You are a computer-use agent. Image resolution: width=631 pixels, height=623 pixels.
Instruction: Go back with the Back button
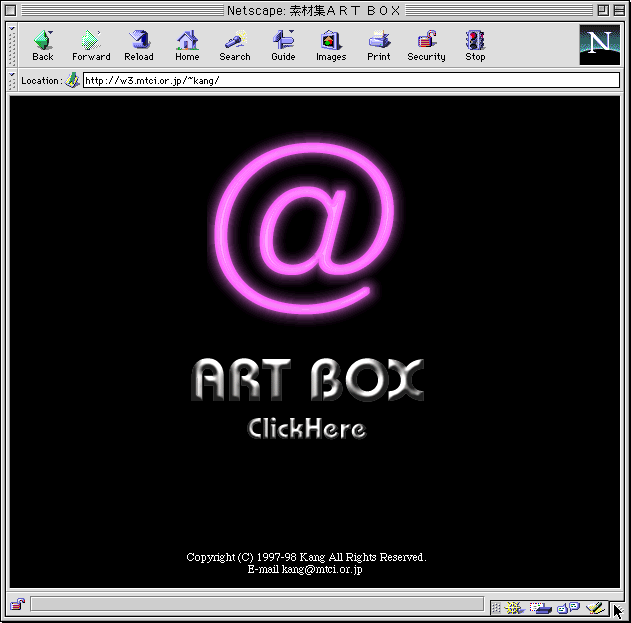[x=43, y=45]
